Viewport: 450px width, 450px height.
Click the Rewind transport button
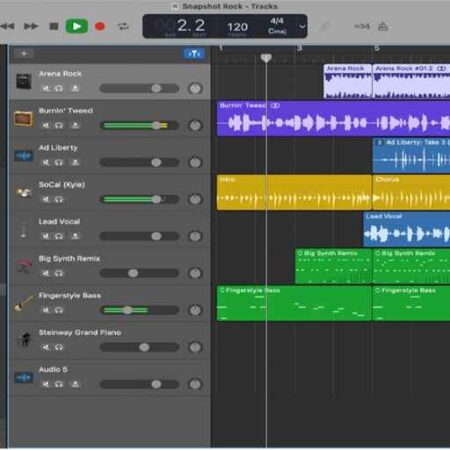(x=7, y=26)
